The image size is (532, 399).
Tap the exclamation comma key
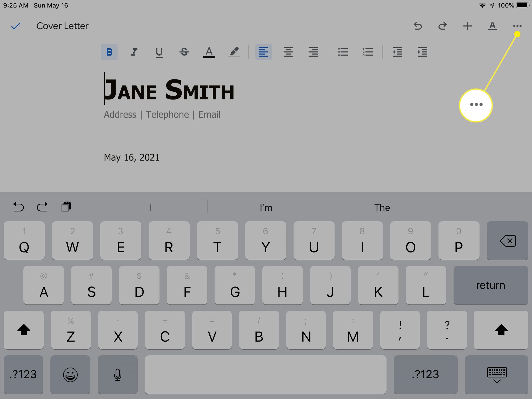(x=400, y=330)
